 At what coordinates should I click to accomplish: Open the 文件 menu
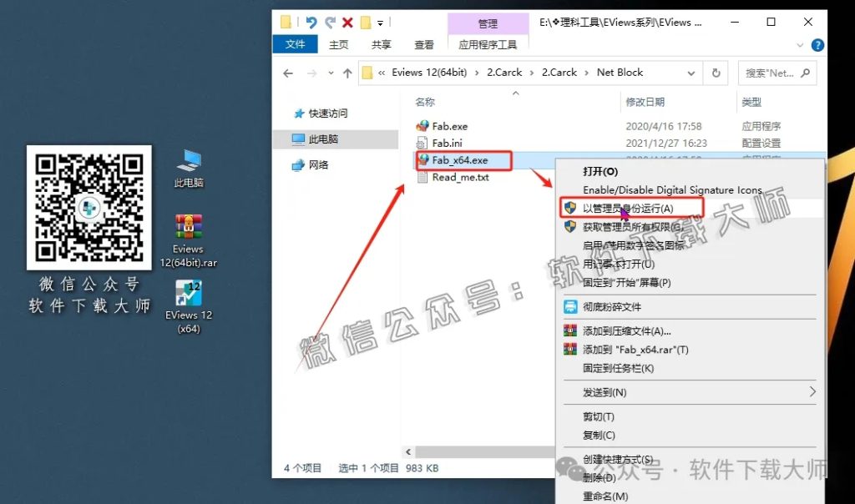click(295, 45)
